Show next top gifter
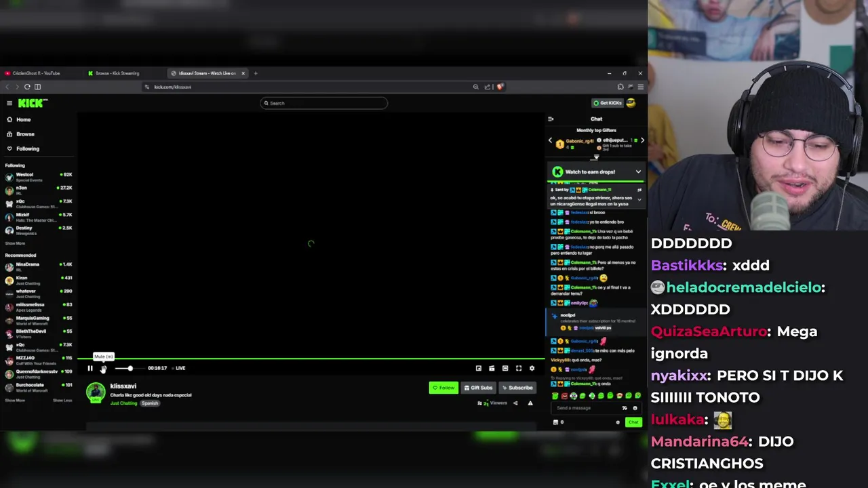 642,141
